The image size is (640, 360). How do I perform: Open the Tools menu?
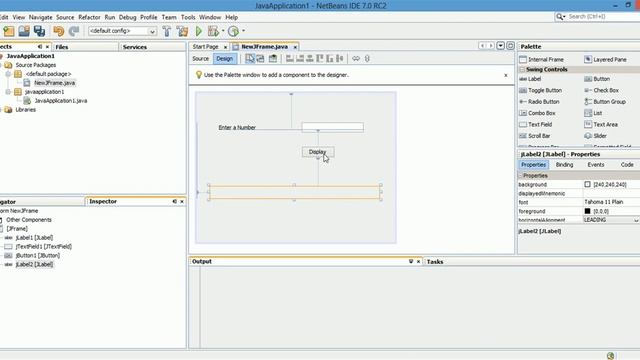pos(188,18)
